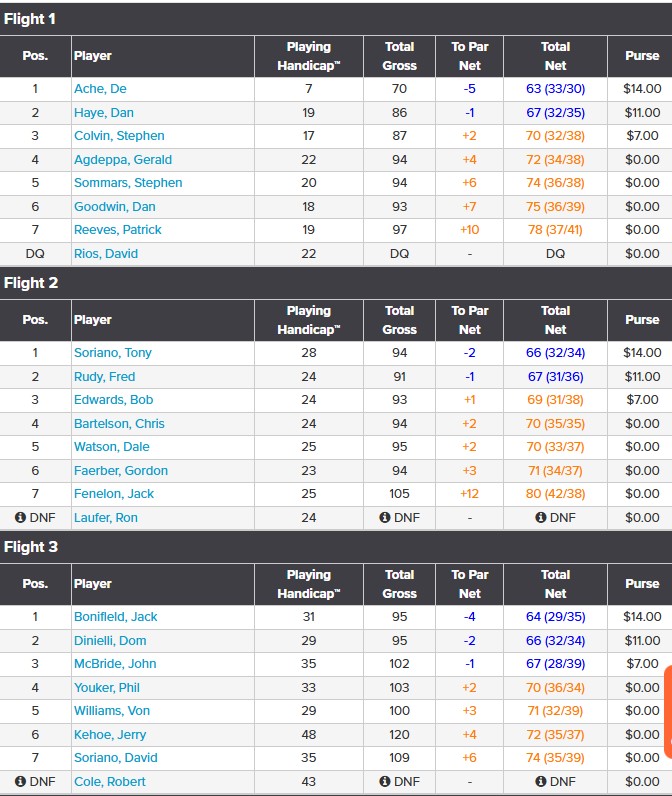
Task: Open Ache, De player link
Action: (x=100, y=89)
